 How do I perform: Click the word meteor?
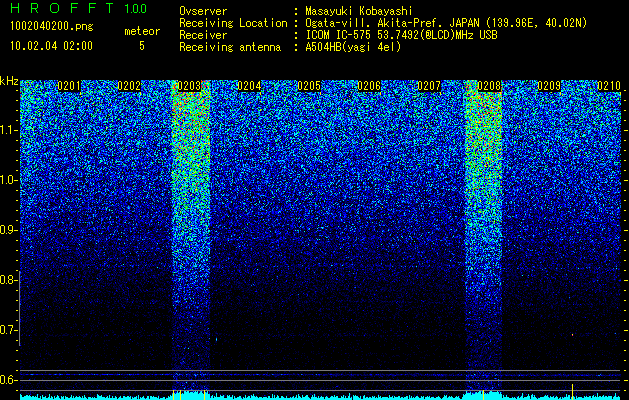pyautogui.click(x=142, y=31)
